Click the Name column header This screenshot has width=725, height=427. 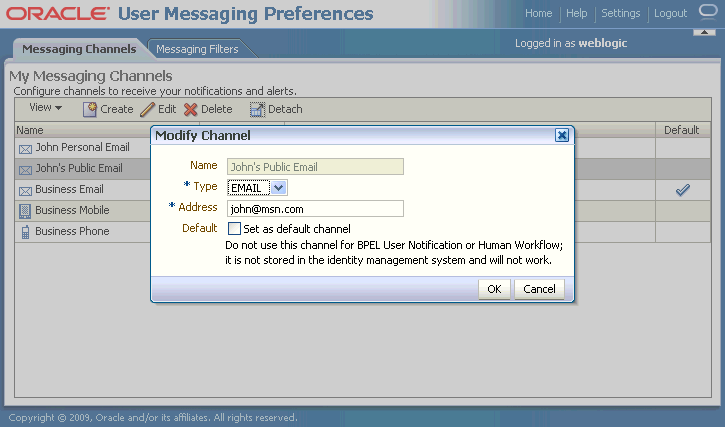point(30,130)
